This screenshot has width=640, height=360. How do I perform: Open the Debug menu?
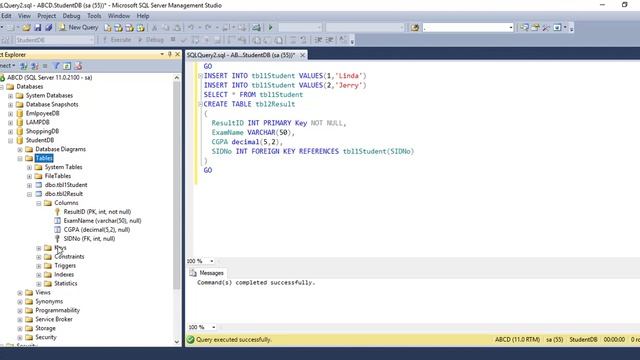(x=71, y=16)
